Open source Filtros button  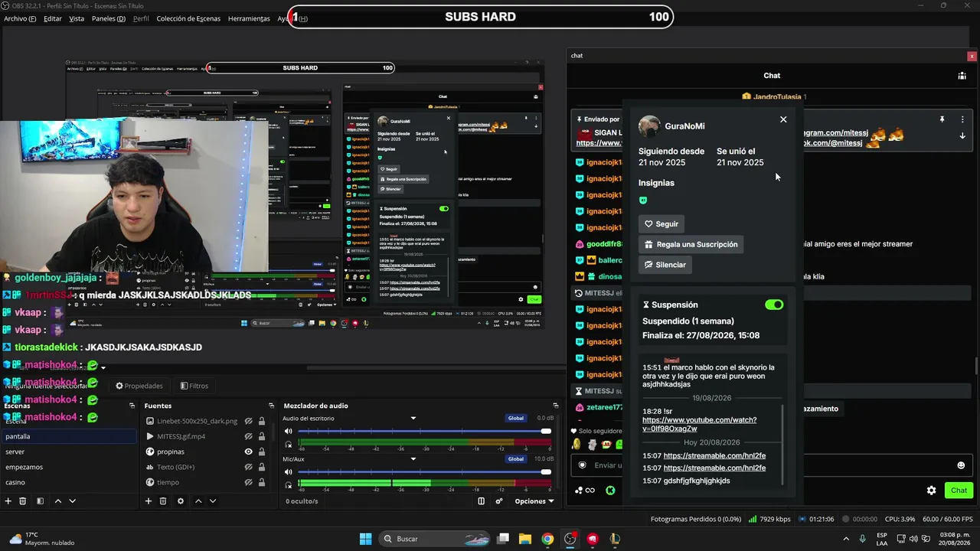pyautogui.click(x=194, y=386)
